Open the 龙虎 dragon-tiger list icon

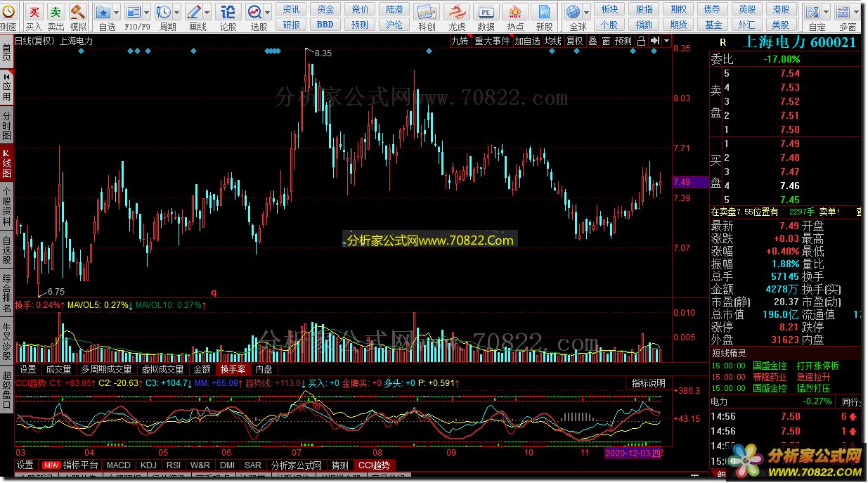tap(457, 12)
